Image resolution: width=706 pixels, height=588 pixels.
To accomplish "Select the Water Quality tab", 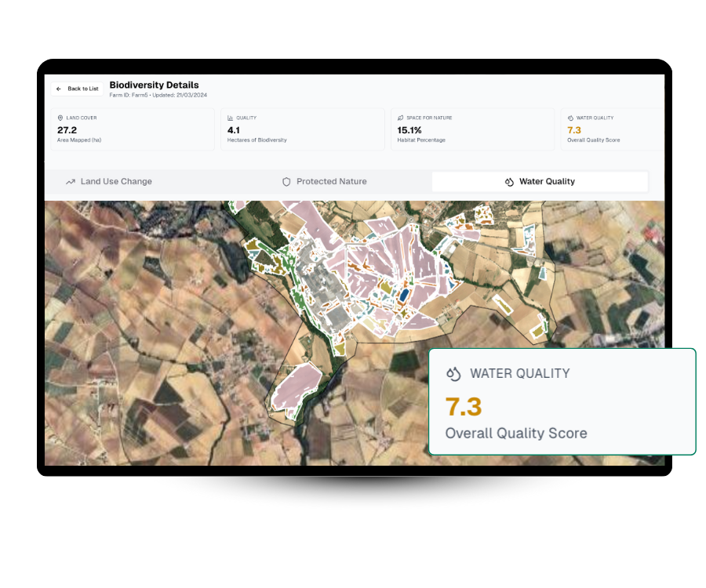I will (x=546, y=181).
